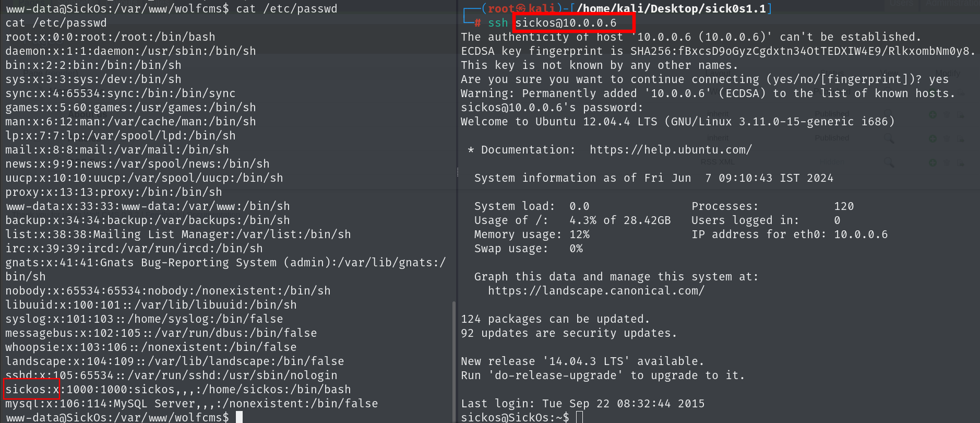Open the https://landscape.canonical.com/ link
The height and width of the screenshot is (423, 980).
click(x=596, y=291)
